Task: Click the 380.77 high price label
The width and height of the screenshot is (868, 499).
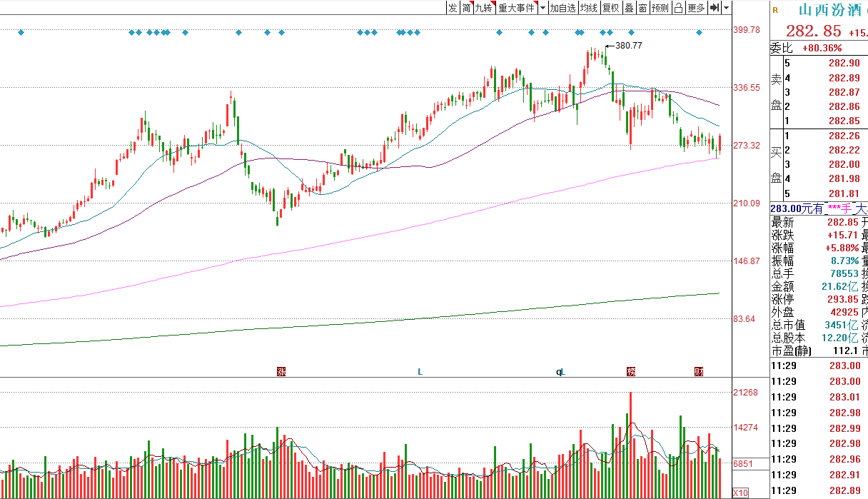Action: click(x=628, y=46)
